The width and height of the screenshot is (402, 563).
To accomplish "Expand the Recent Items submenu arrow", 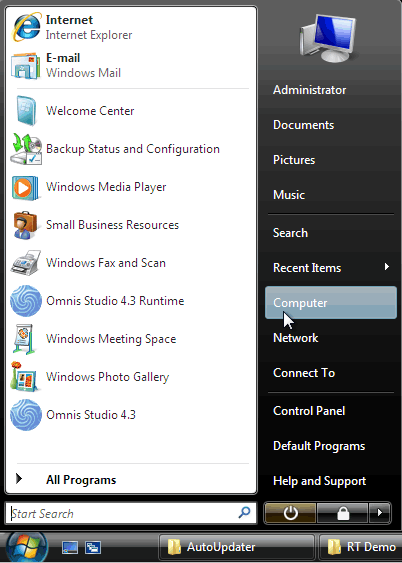I will [x=387, y=267].
